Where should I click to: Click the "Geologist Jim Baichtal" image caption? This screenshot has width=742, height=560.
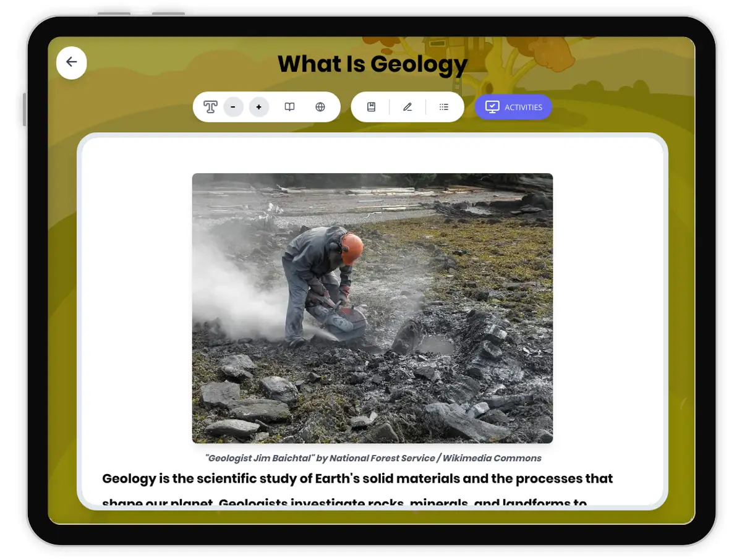coord(373,458)
